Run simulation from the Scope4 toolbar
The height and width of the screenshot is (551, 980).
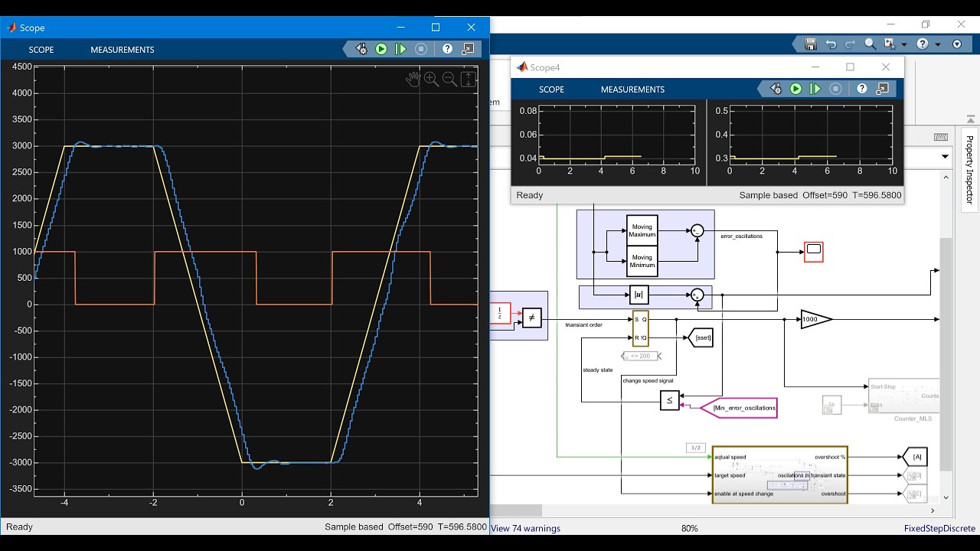tap(795, 89)
